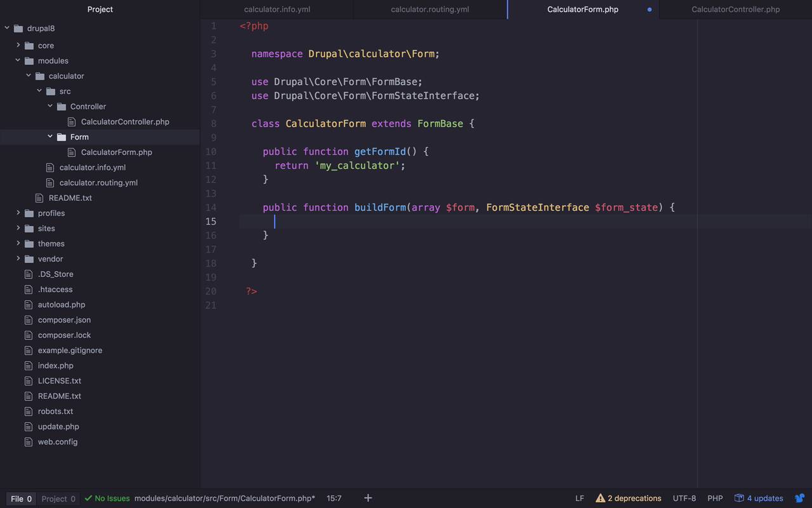This screenshot has width=812, height=508.
Task: Click the core folder icon
Action: point(29,45)
